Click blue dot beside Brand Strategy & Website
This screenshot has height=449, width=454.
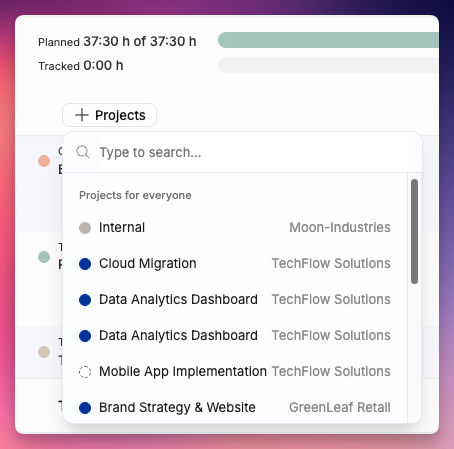click(85, 408)
